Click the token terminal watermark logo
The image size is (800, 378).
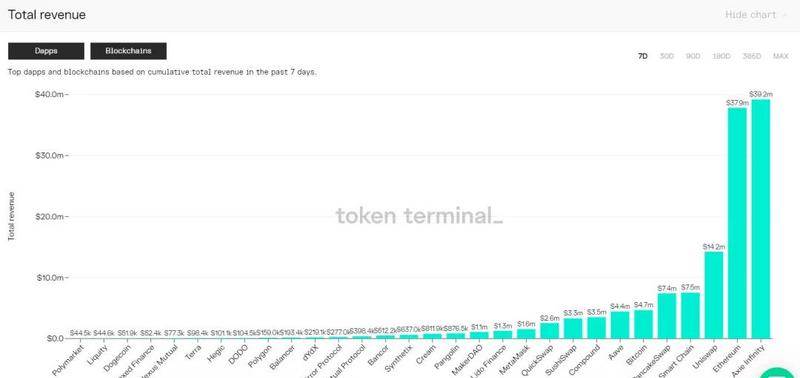419,216
